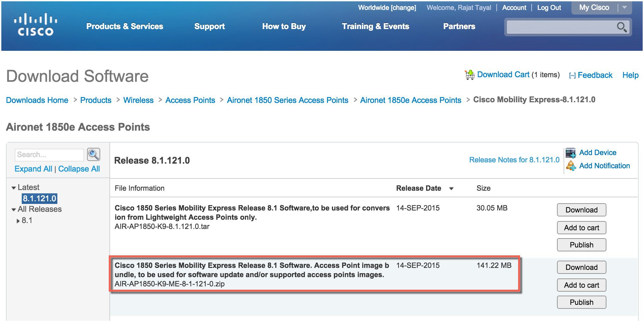Open Products & Services menu
Screen dimensions: 644x322
click(x=125, y=26)
